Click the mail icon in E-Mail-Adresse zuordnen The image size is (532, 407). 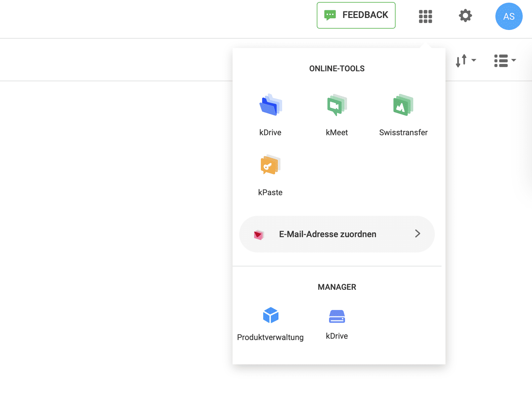[x=259, y=235]
